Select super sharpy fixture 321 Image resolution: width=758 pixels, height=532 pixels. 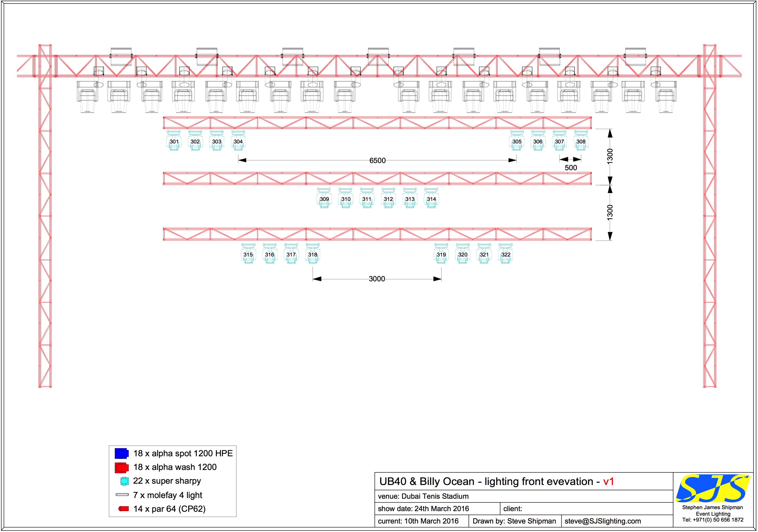tap(484, 254)
